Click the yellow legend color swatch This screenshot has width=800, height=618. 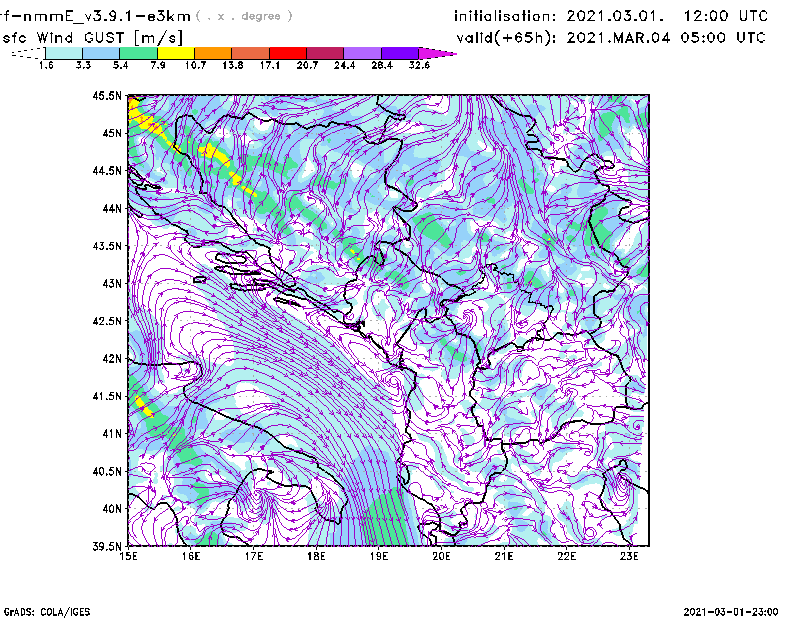pos(176,53)
